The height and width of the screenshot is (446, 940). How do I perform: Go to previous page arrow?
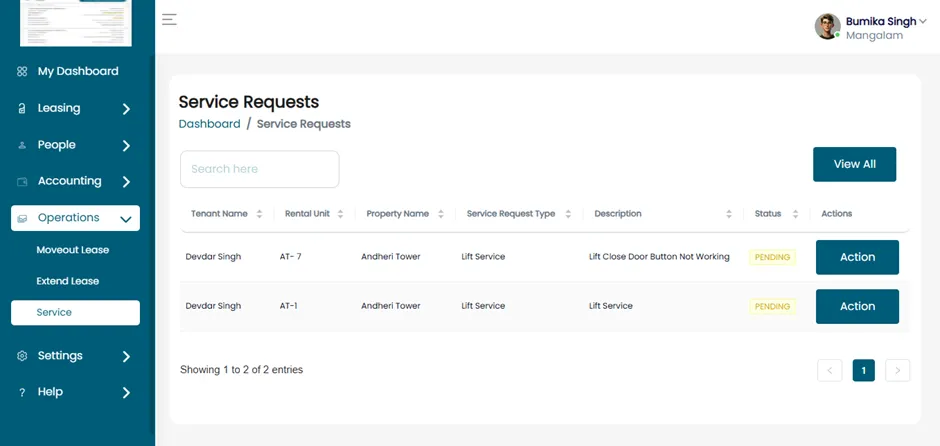click(x=830, y=370)
